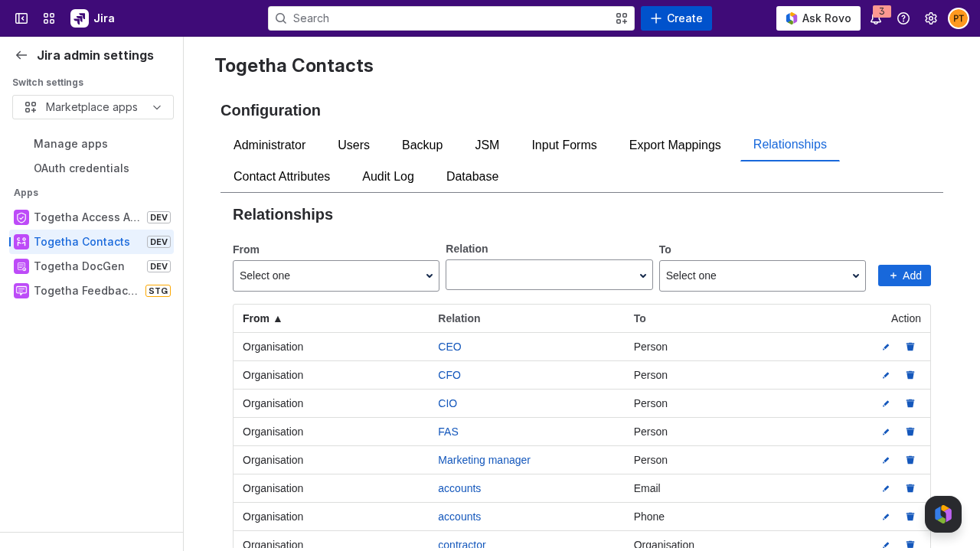Switch to the Backup tab
The image size is (980, 551).
pos(423,145)
